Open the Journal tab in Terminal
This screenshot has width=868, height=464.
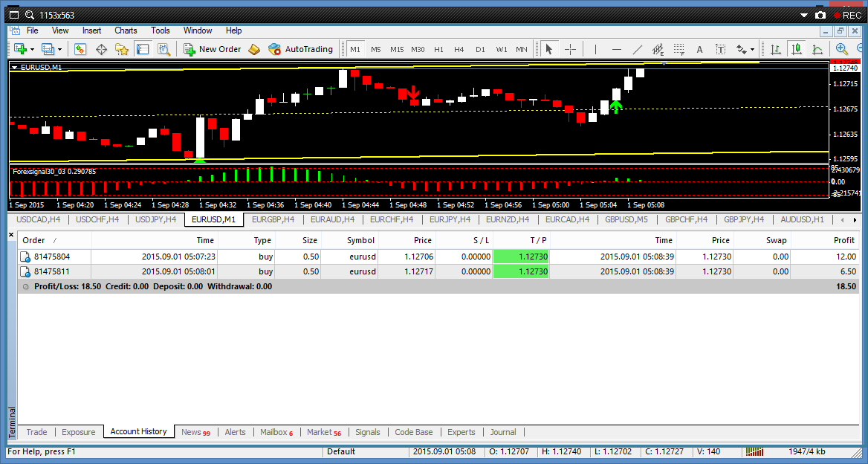pos(502,432)
